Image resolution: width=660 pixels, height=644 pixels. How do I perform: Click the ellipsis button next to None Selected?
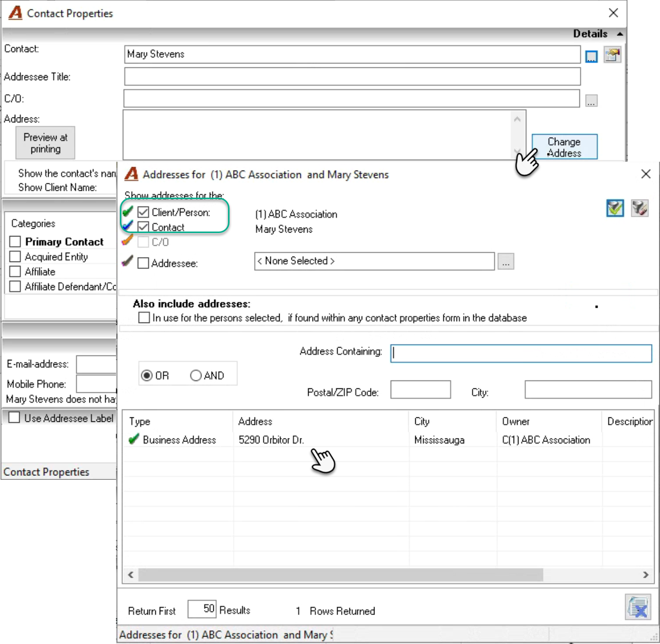506,262
